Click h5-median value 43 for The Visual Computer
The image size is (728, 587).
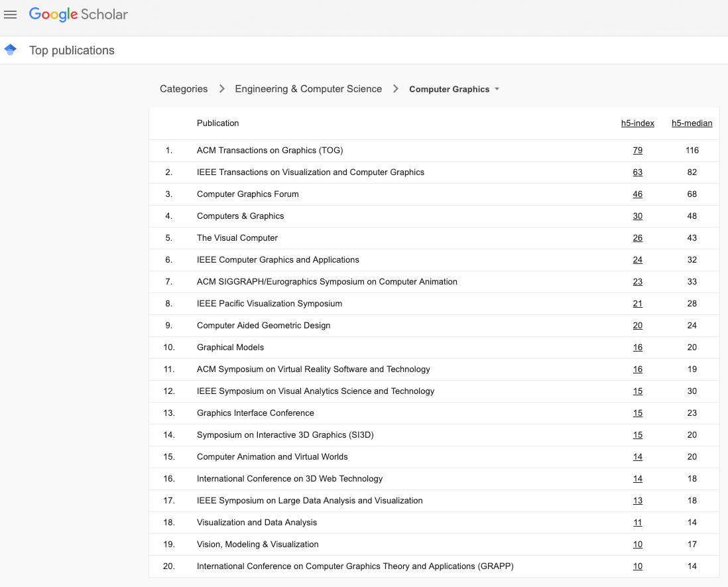tap(692, 237)
